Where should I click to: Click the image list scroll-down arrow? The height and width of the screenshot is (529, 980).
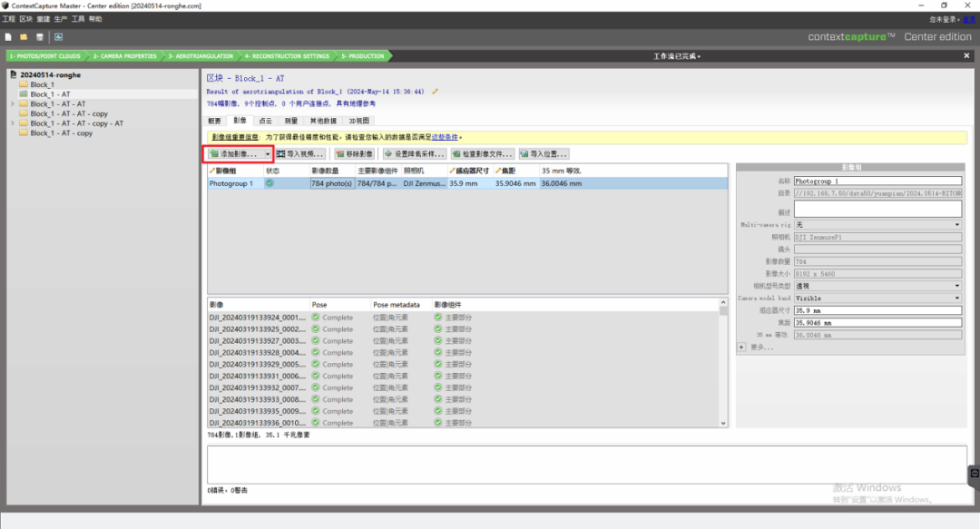point(723,424)
